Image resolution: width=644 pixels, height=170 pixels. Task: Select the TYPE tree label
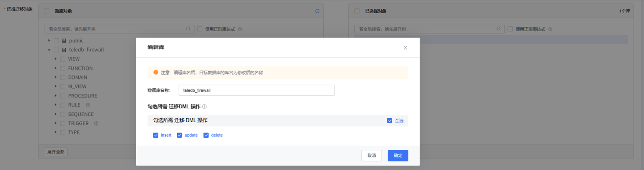[74, 132]
